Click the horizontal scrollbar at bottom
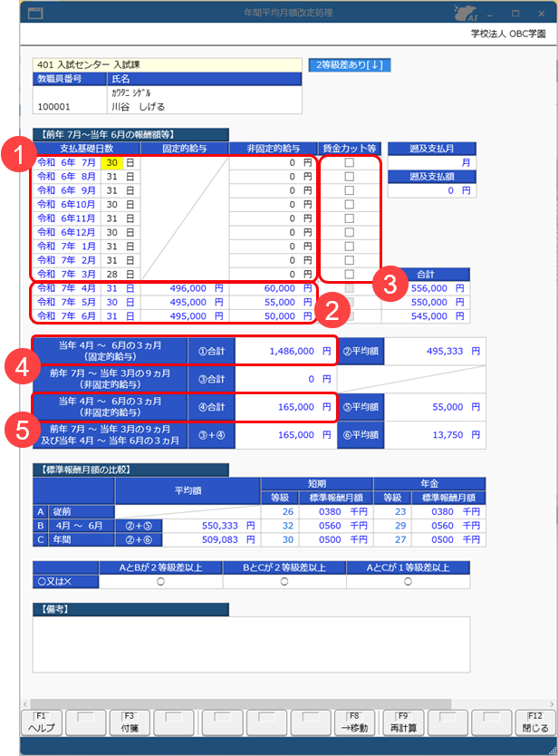The height and width of the screenshot is (756, 558). pos(241,704)
